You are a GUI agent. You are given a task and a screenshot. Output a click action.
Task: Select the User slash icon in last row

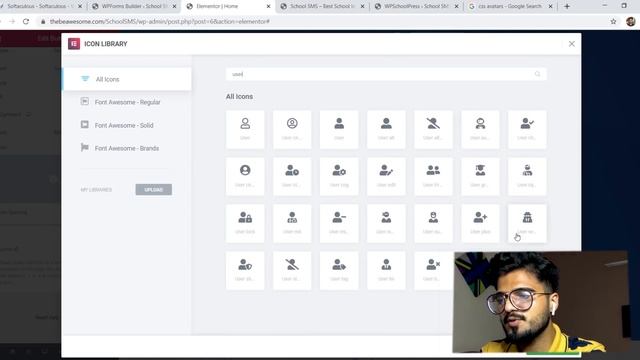coord(292,271)
